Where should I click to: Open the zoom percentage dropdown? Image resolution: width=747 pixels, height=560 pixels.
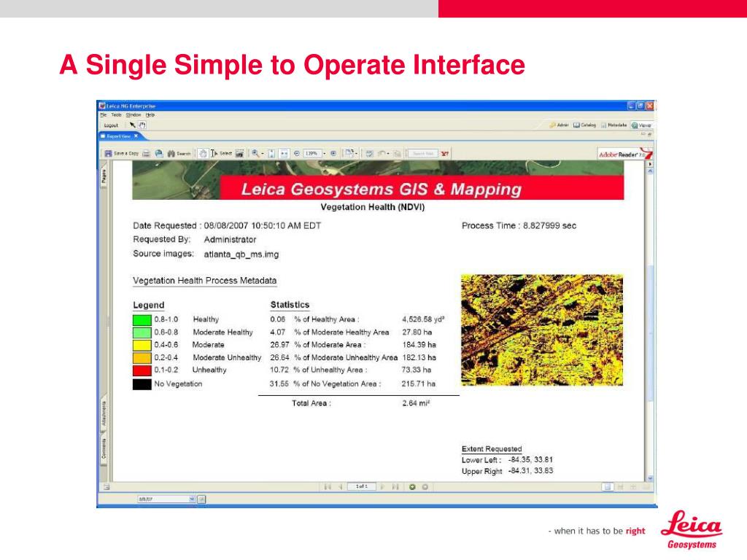click(x=325, y=154)
